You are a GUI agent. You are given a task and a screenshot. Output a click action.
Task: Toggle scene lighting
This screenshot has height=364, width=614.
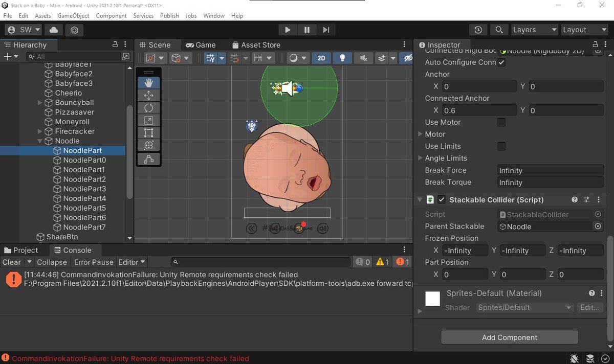coord(342,58)
